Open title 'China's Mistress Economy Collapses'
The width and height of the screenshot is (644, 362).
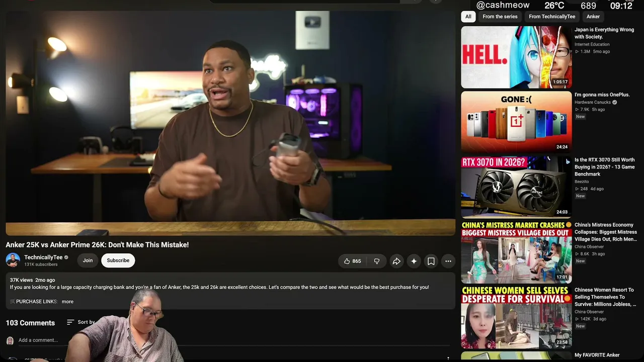click(606, 232)
